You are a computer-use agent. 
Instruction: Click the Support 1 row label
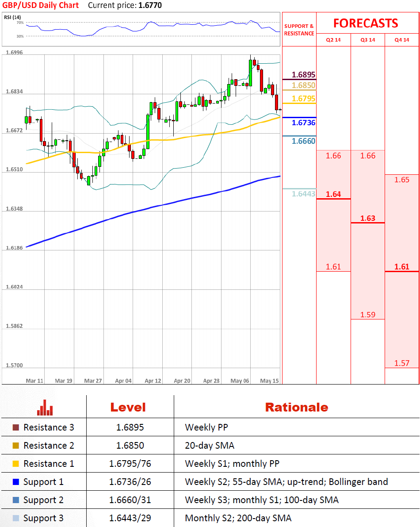pyautogui.click(x=43, y=482)
